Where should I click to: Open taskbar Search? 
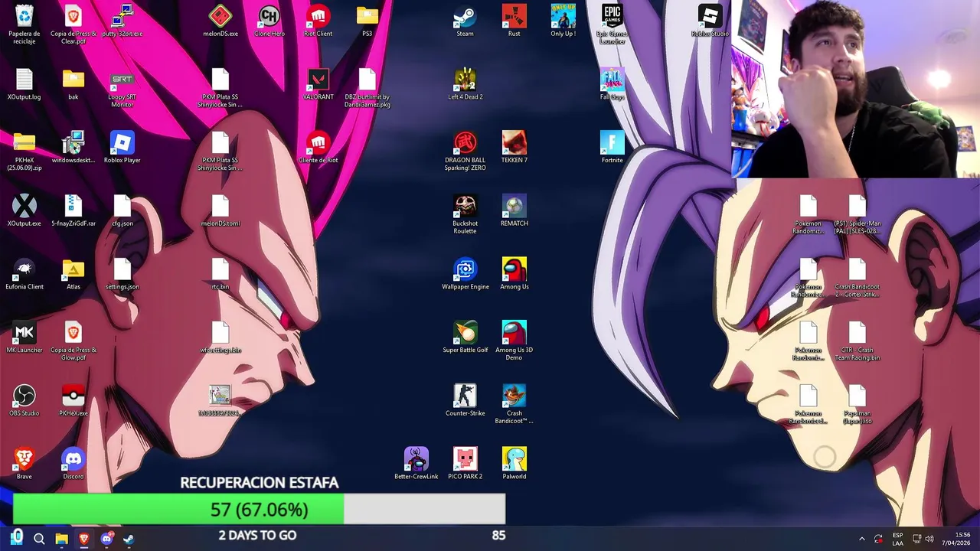pyautogui.click(x=39, y=539)
